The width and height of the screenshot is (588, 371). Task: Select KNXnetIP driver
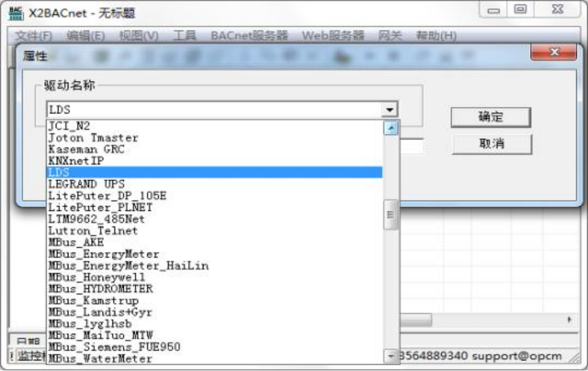point(215,161)
